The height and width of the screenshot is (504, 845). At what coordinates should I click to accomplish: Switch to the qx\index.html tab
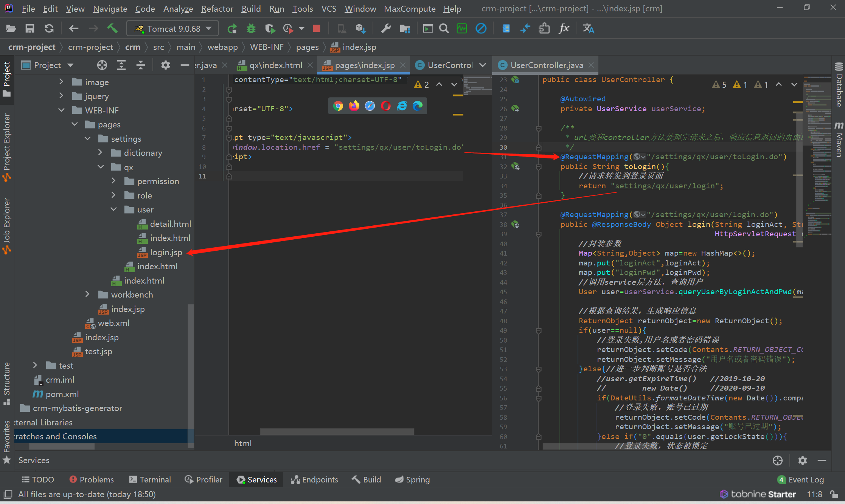pyautogui.click(x=275, y=65)
